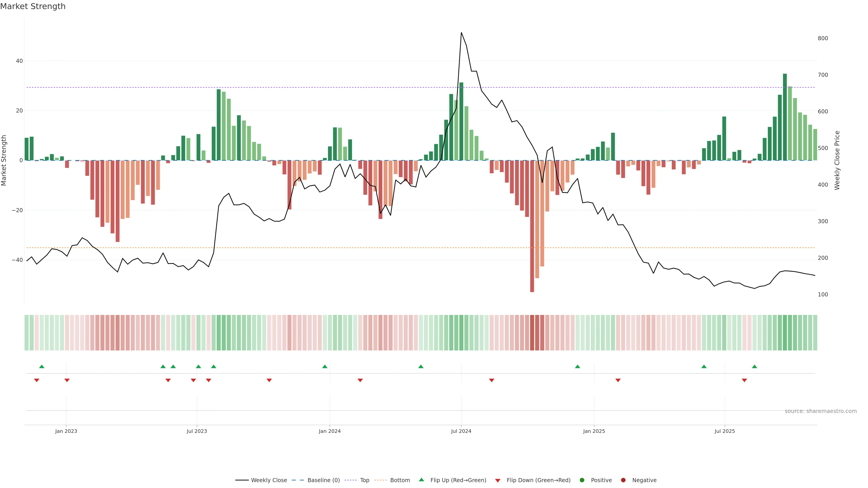Click the green Positive legend dot
Viewport: 868px width, 488px height.
[582, 480]
